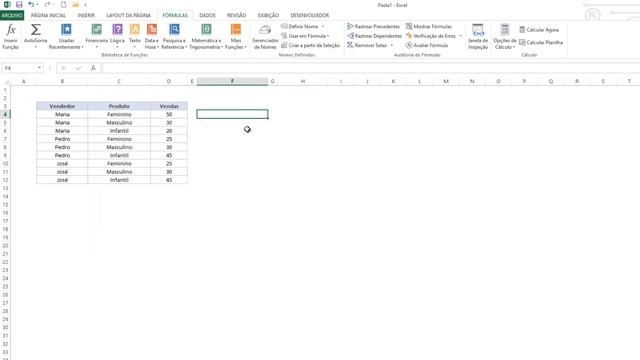Click Calcular Planilha
Viewport: 640px width, 360px height.
point(541,42)
